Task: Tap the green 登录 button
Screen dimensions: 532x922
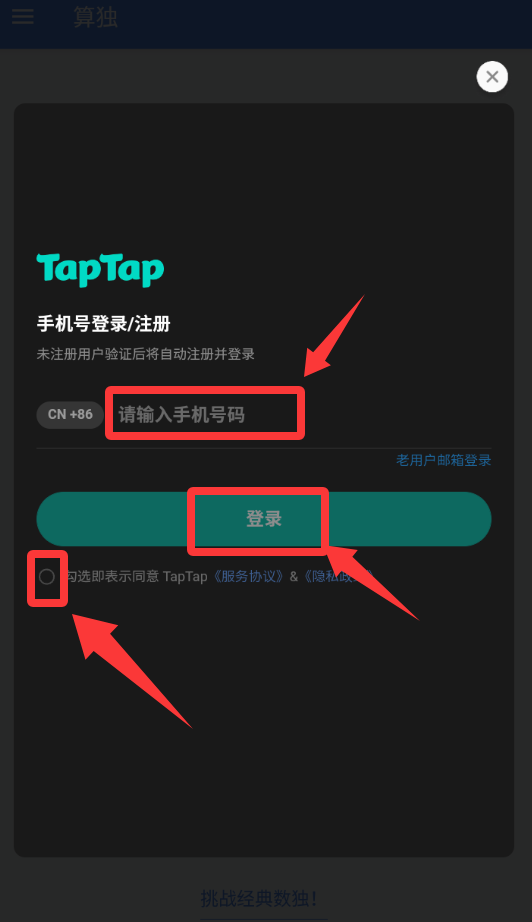Action: tap(264, 519)
